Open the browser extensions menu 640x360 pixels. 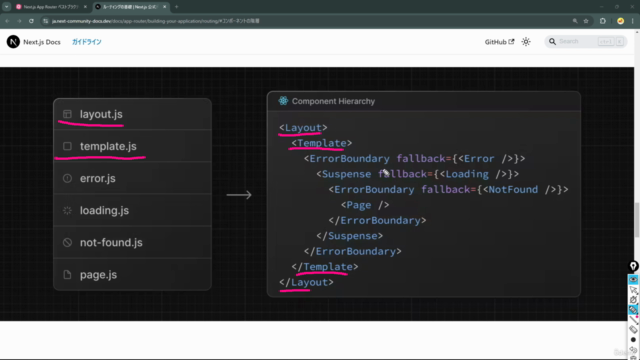pos(603,21)
